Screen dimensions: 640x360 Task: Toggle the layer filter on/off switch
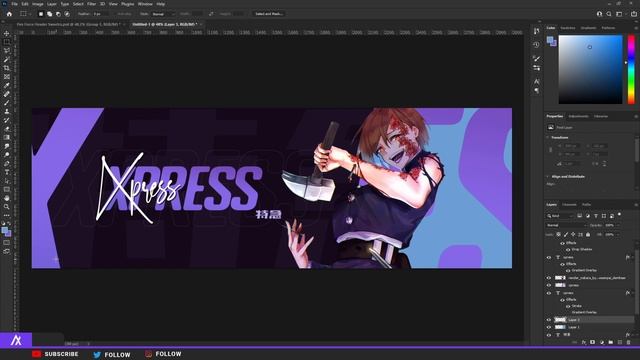pyautogui.click(x=619, y=214)
